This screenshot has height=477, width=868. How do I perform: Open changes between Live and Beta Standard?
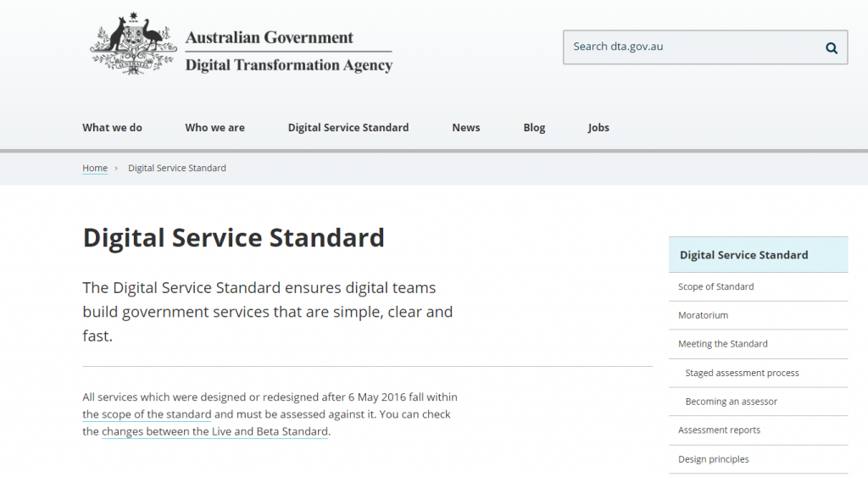coord(214,431)
